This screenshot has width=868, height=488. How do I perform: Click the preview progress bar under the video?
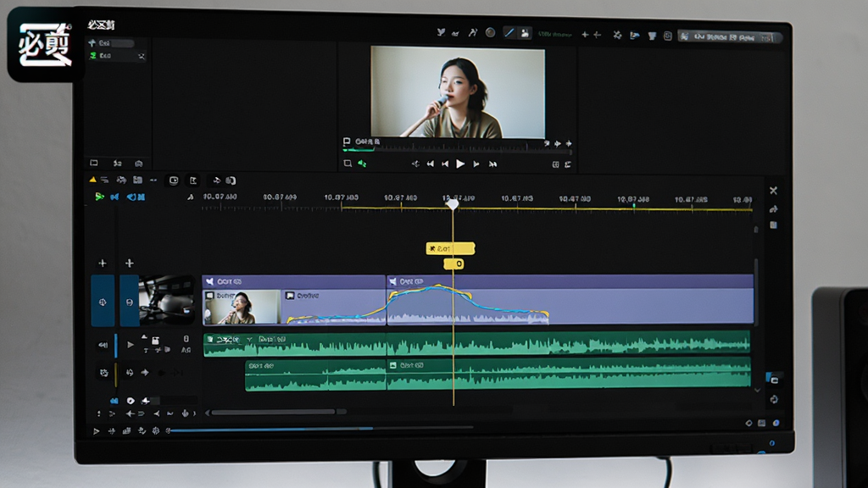(x=457, y=149)
